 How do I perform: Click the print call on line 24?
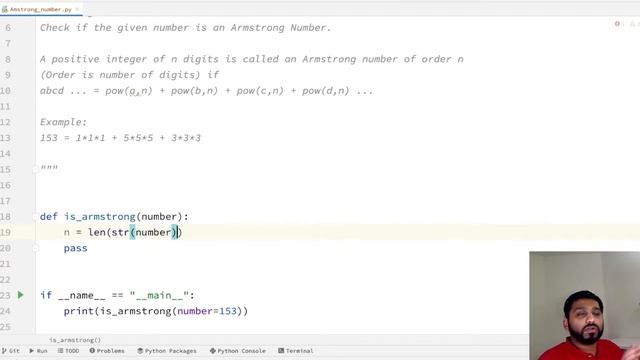click(79, 311)
